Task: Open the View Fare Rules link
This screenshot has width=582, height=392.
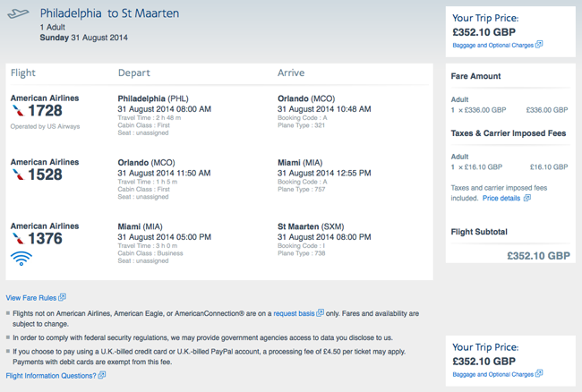Action: coord(31,298)
